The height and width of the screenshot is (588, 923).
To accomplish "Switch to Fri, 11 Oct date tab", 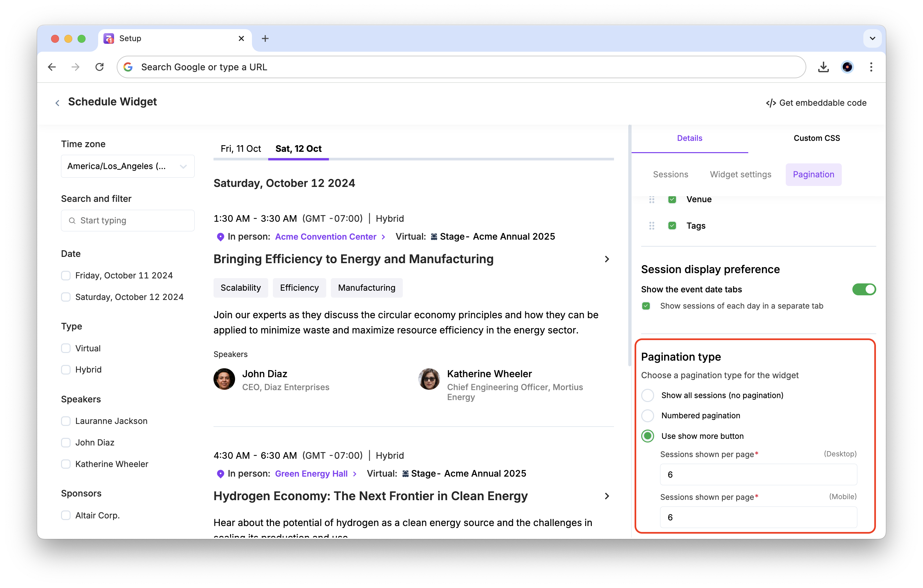I will 241,149.
